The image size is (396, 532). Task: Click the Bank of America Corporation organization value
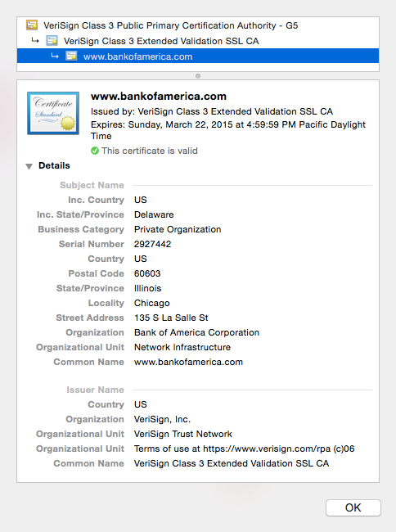click(196, 332)
